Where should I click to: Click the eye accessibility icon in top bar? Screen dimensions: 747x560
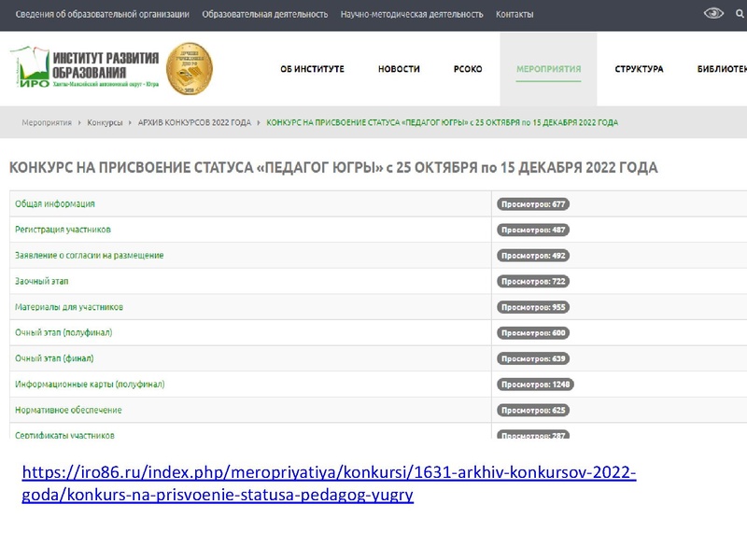click(x=714, y=13)
